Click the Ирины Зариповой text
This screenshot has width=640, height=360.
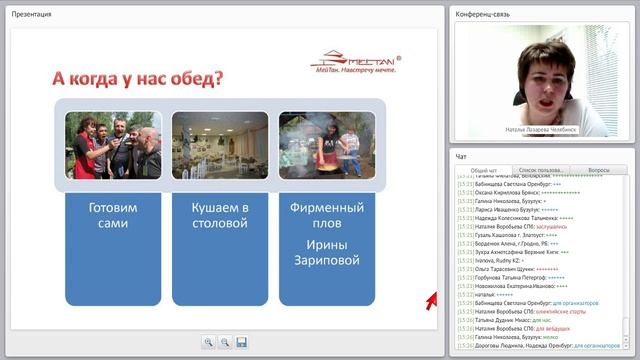tap(327, 253)
